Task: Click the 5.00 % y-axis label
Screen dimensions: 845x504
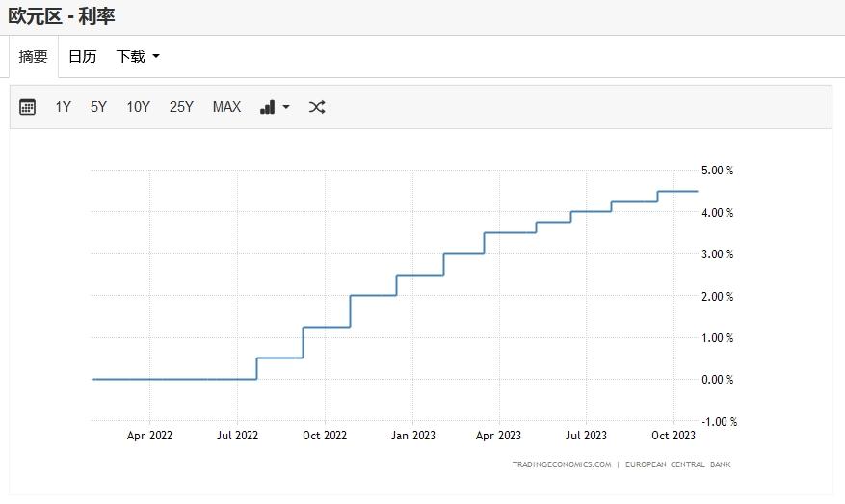Action: pos(717,171)
